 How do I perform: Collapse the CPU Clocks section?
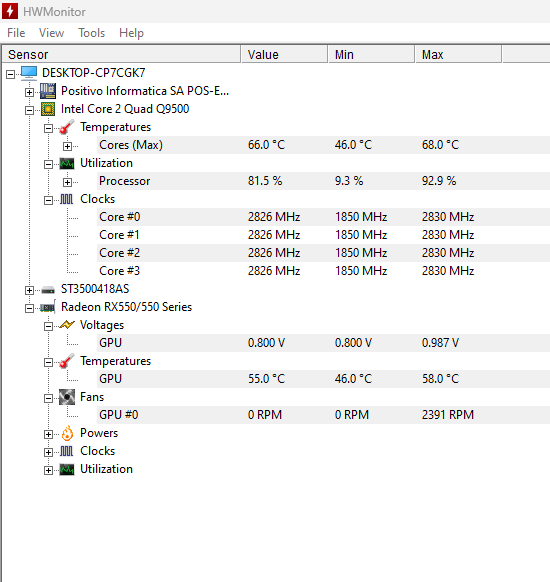tap(48, 200)
